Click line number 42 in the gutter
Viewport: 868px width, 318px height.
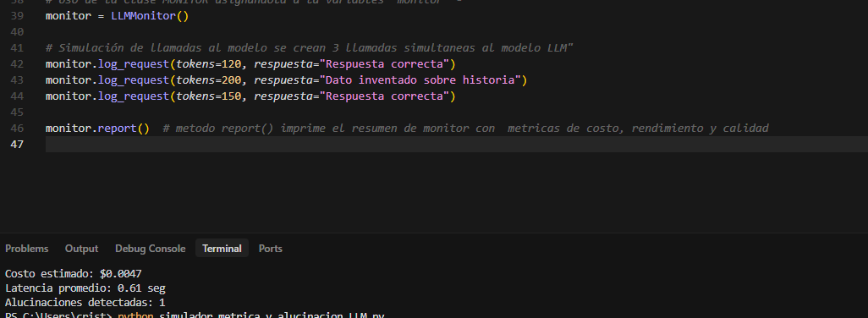(x=17, y=63)
